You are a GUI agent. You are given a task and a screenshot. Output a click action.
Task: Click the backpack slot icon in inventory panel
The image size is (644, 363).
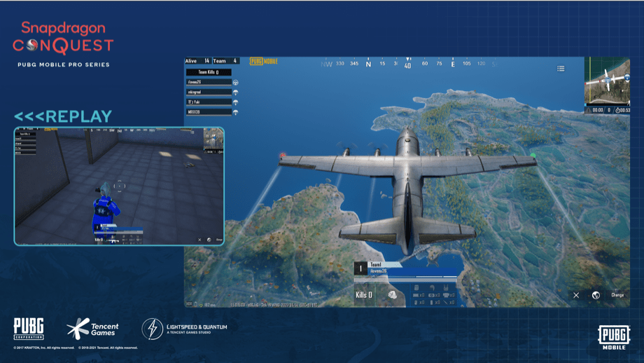click(416, 288)
